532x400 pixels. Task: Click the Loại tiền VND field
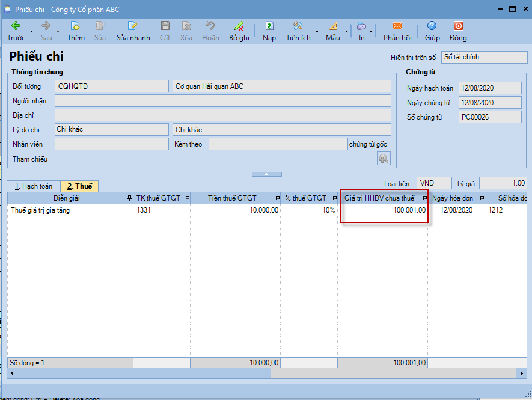pyautogui.click(x=434, y=183)
